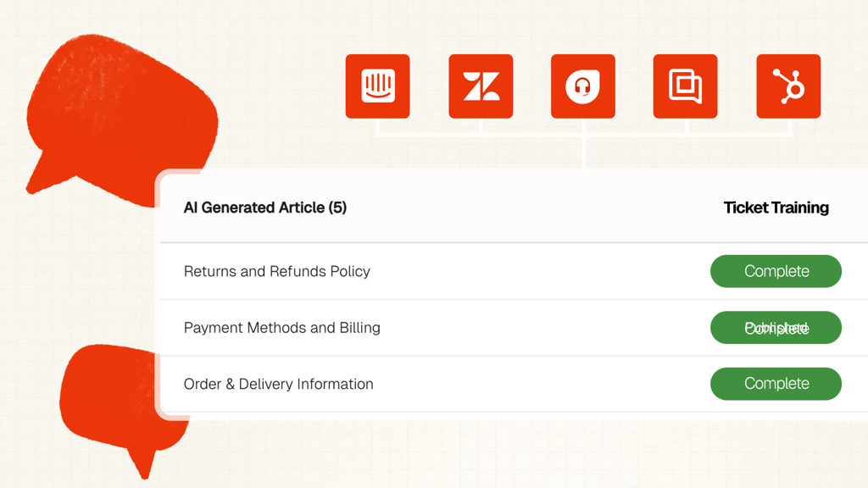
Task: Open the Returns and Refunds Policy article
Action: pos(277,271)
